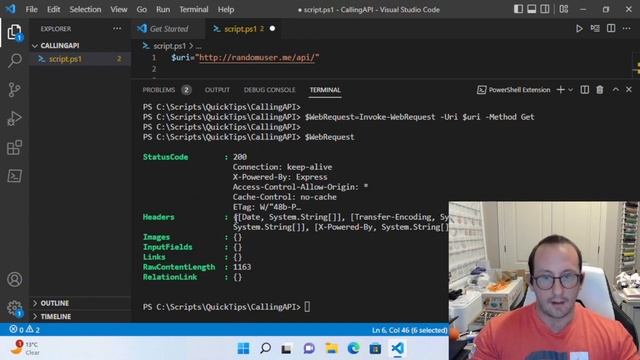The width and height of the screenshot is (640, 360).
Task: Click the StatusCode label in terminal output
Action: 165,157
